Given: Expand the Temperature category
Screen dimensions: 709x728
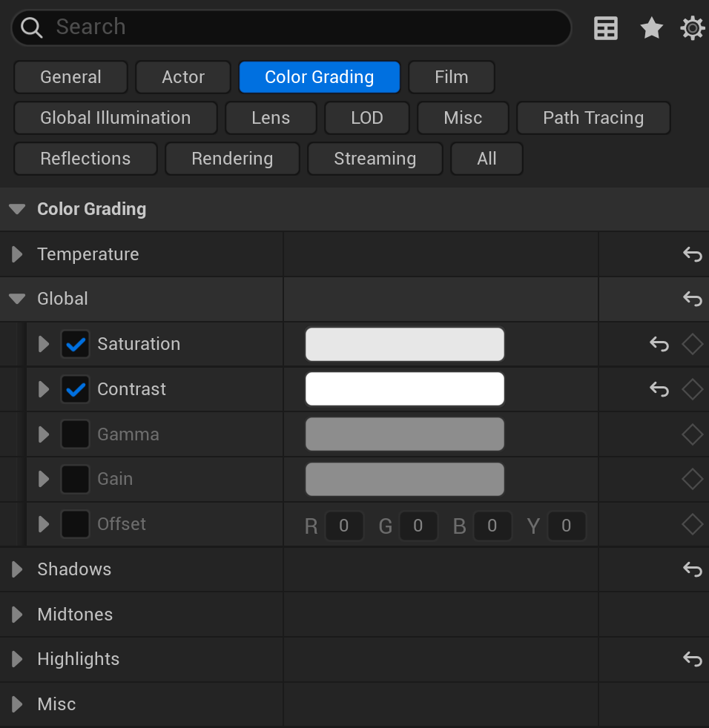Looking at the screenshot, I should pos(17,254).
